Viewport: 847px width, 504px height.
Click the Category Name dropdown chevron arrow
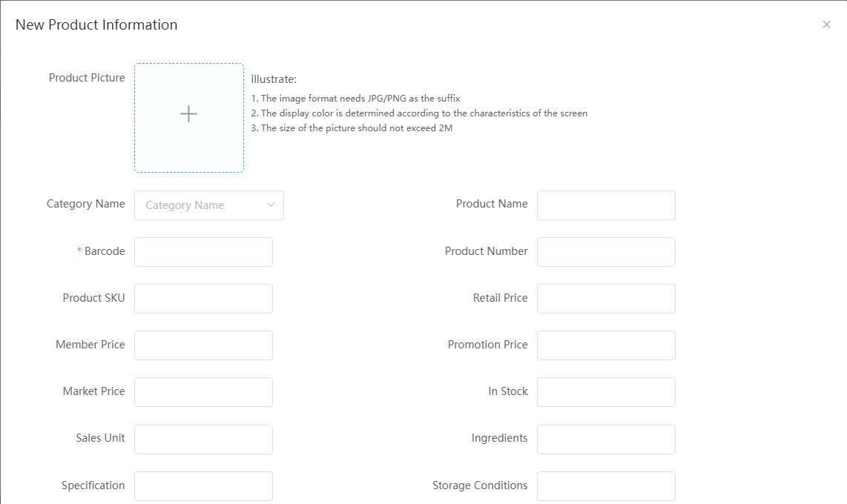click(271, 205)
